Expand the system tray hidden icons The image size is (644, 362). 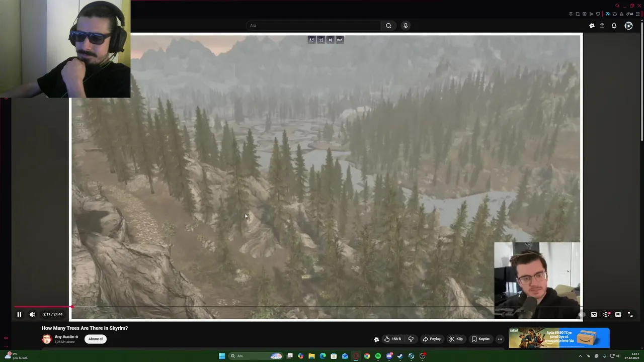point(580,356)
